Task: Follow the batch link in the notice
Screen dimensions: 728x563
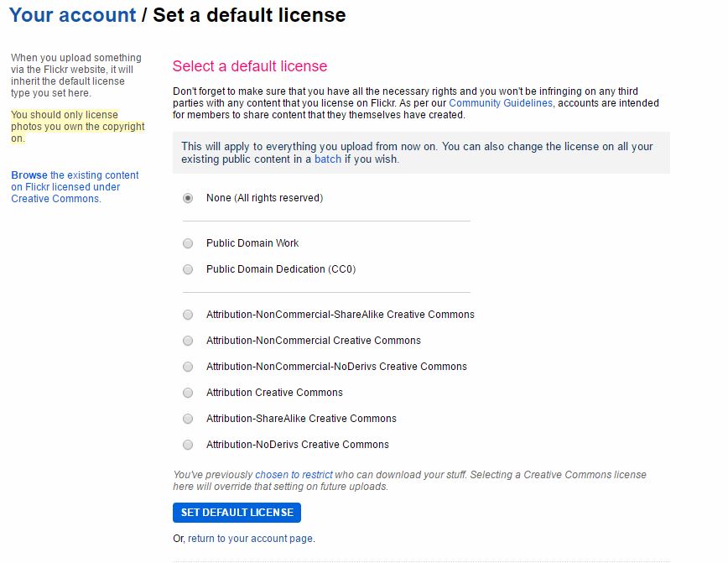Action: (x=328, y=159)
